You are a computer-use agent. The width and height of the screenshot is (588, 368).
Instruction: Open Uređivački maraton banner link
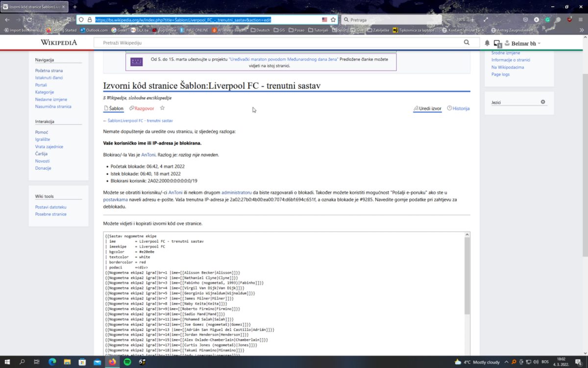284,59
